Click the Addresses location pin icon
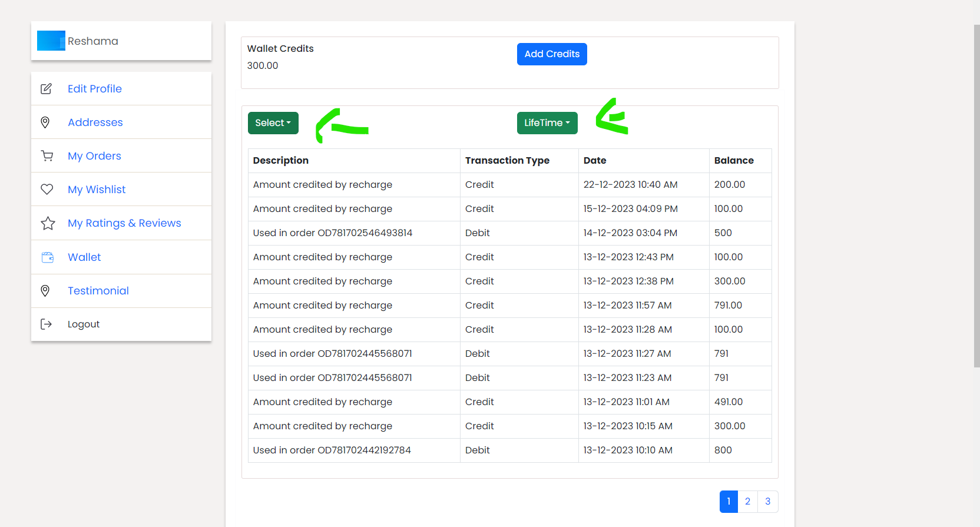Viewport: 980px width, 527px height. coord(45,122)
